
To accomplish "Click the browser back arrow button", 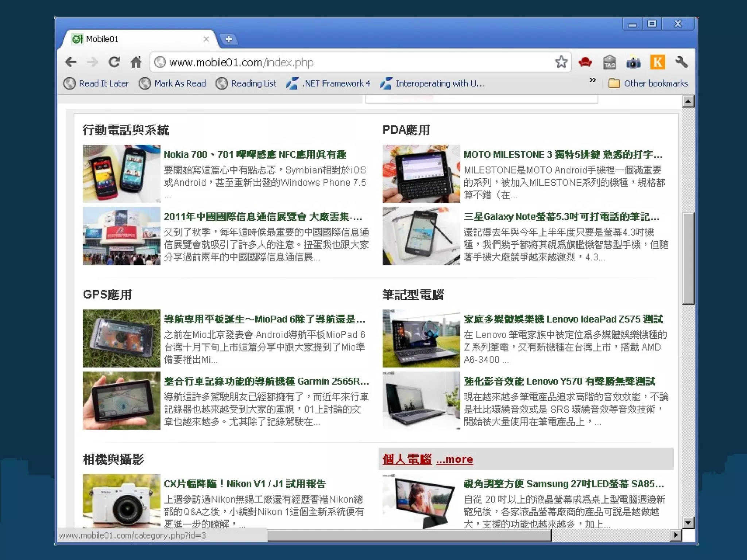I will click(71, 62).
